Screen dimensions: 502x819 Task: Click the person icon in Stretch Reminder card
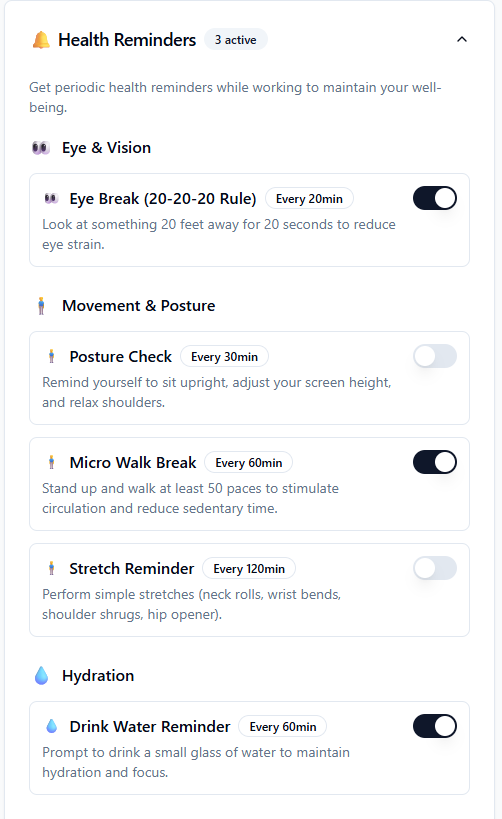click(x=51, y=568)
